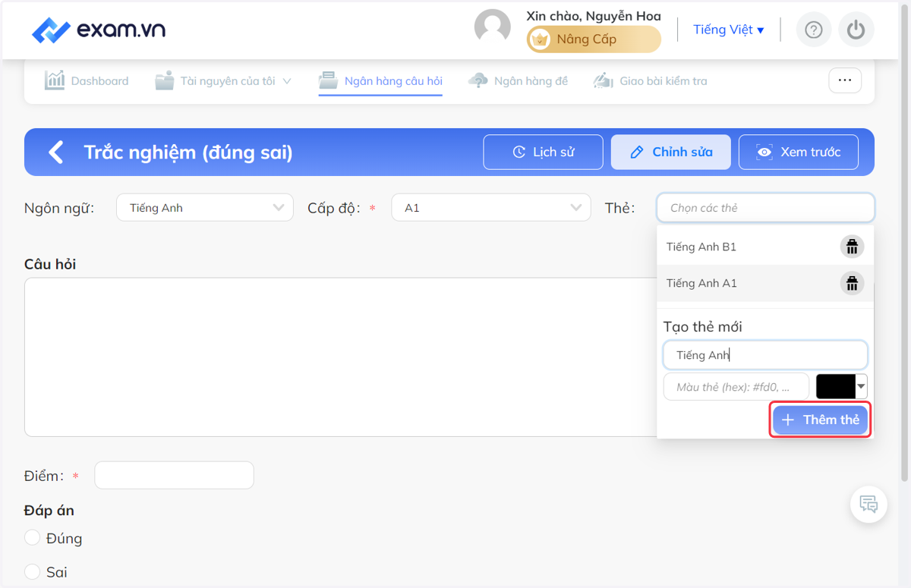
Task: Select the Đúng radio option
Action: [x=32, y=538]
